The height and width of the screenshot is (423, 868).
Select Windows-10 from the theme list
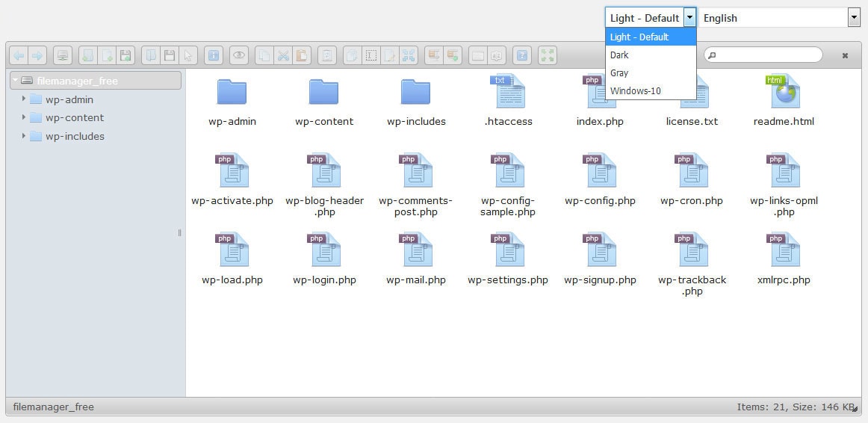[x=635, y=91]
